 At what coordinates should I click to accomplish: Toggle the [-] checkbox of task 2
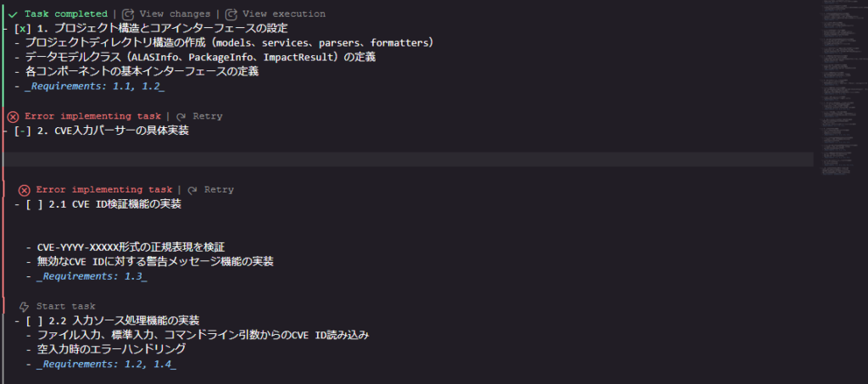22,131
